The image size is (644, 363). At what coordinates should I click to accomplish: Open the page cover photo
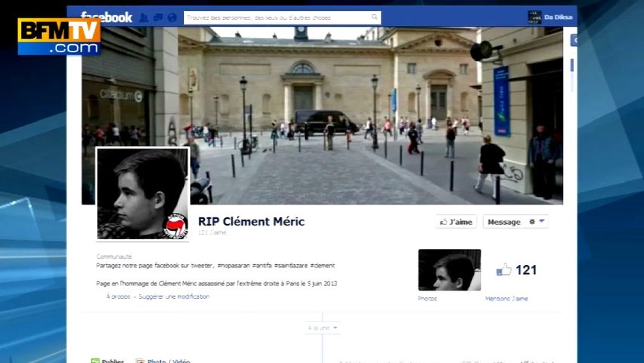[x=322, y=115]
